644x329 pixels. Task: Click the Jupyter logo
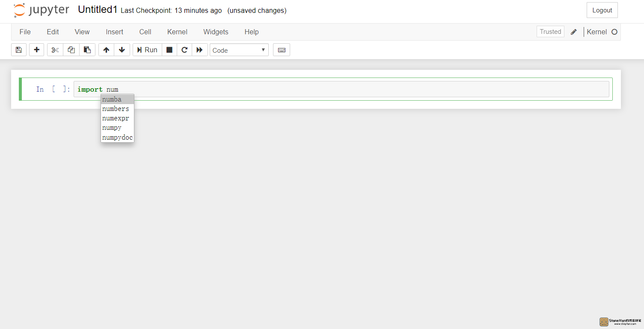click(41, 10)
